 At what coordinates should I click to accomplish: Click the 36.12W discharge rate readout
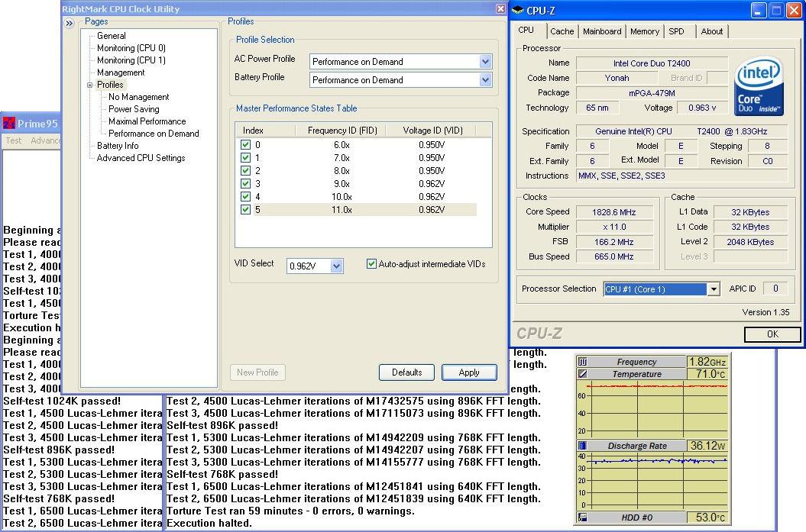pos(707,445)
